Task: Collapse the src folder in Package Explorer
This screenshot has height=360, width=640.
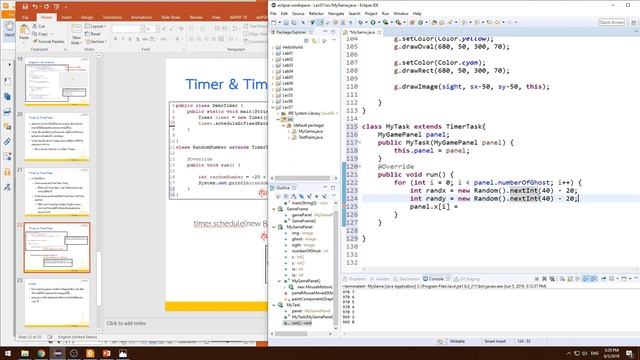Action: tap(278, 119)
